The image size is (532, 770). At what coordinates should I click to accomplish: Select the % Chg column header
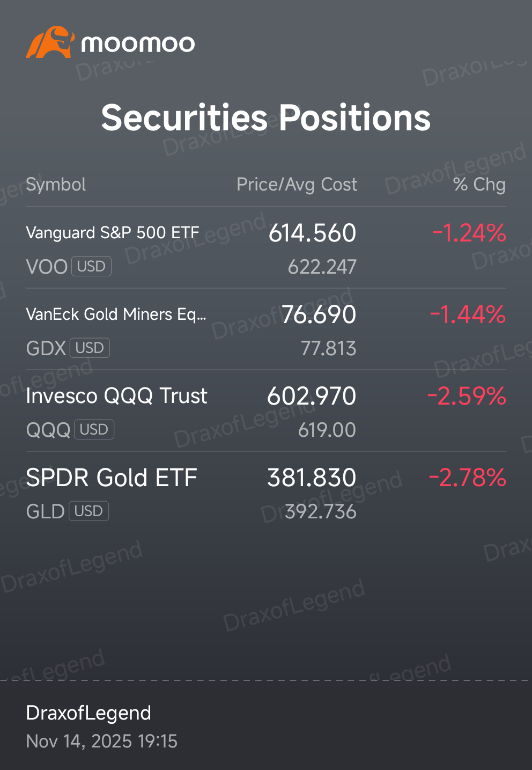[x=479, y=185]
